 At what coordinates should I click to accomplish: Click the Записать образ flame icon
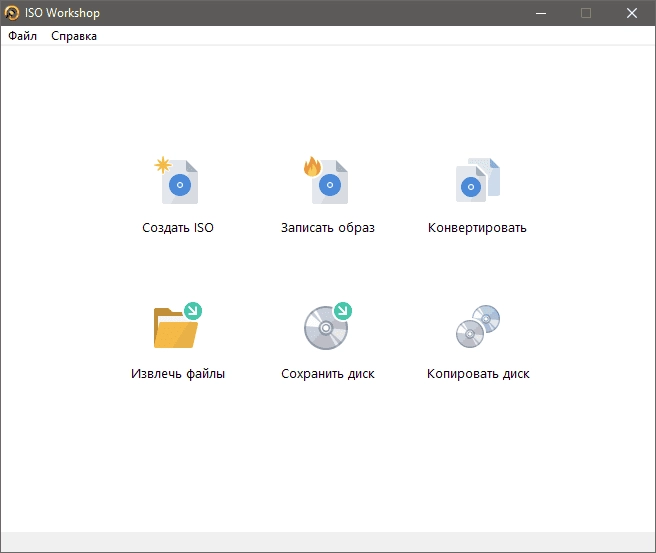pyautogui.click(x=326, y=180)
